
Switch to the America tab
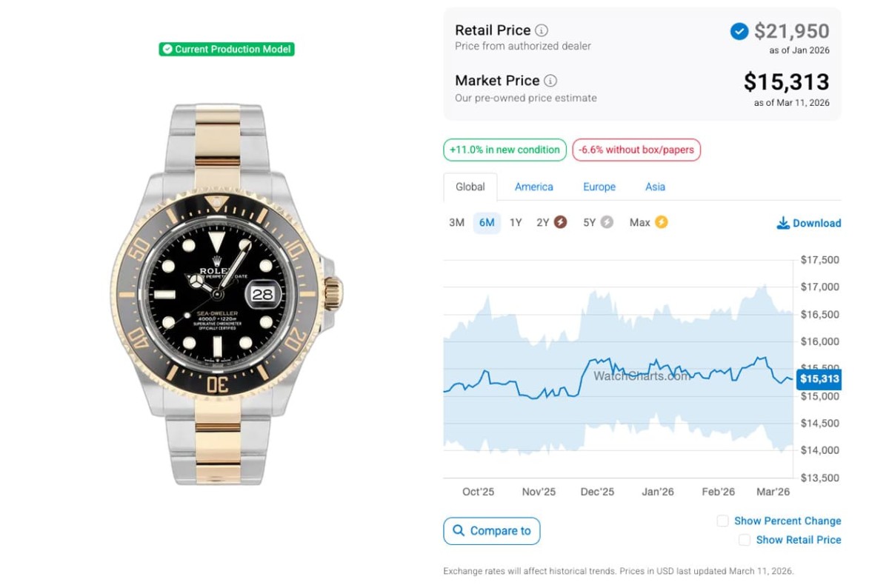tap(533, 187)
